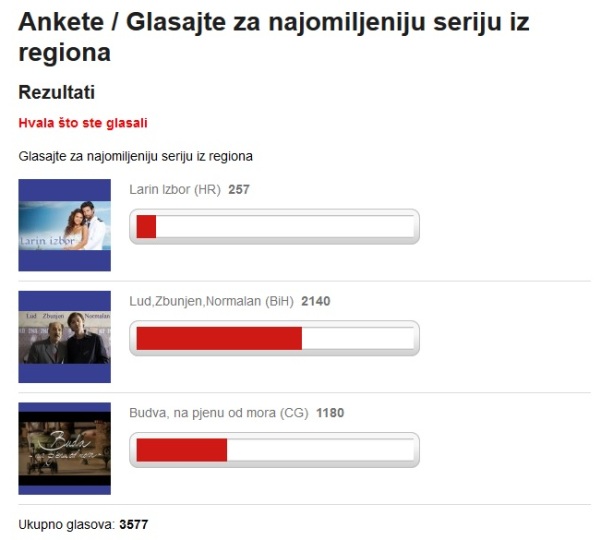This screenshot has height=540, width=601.
Task: Open the Lud, Zbunjen, Normalan thumbnail
Action: (64, 336)
